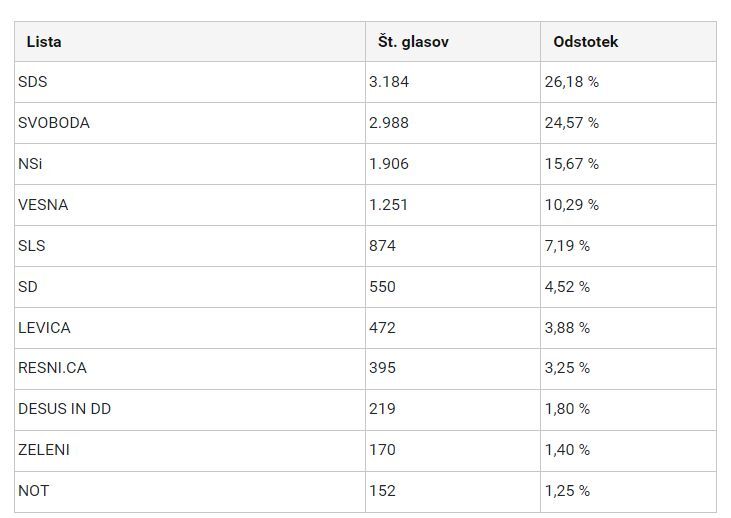Select the SDS list cell
The image size is (731, 518).
point(32,82)
